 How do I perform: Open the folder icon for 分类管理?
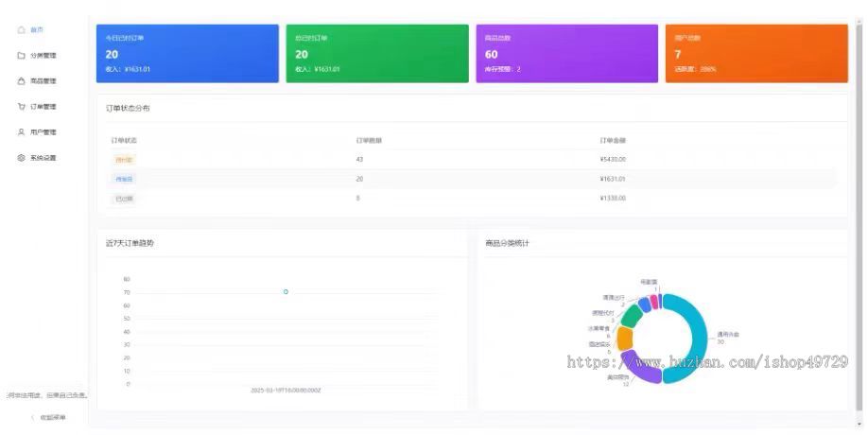[21, 56]
